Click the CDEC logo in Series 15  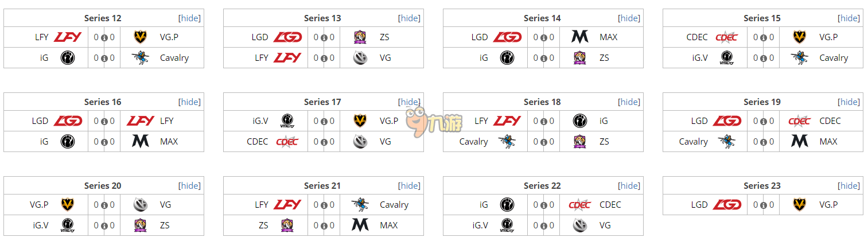click(x=726, y=37)
